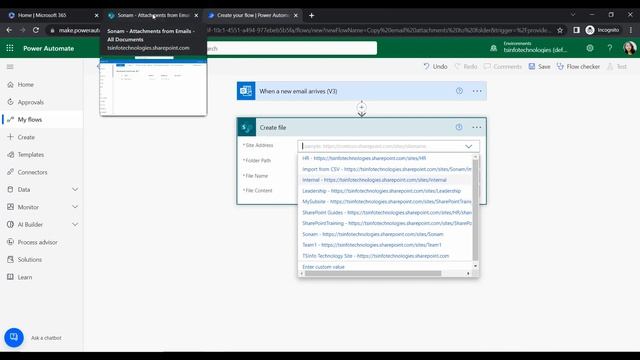Choose the Internal site address
The width and height of the screenshot is (640, 360).
(374, 180)
